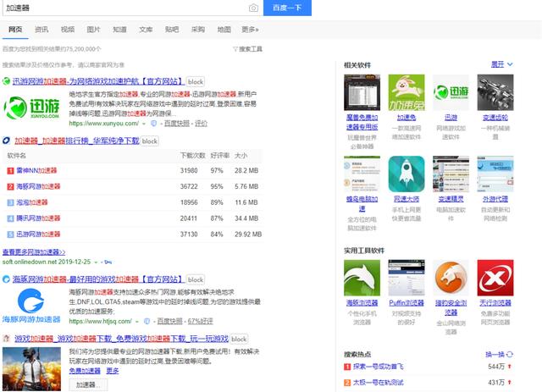Open the 加速兔 rabbit icon
The height and width of the screenshot is (392, 542).
click(x=406, y=92)
